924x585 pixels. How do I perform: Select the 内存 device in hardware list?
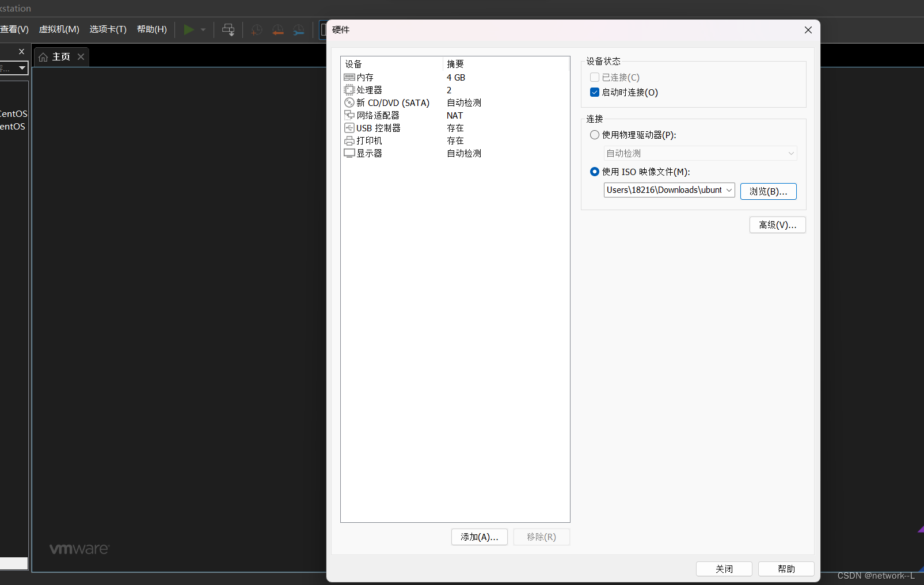pyautogui.click(x=364, y=77)
